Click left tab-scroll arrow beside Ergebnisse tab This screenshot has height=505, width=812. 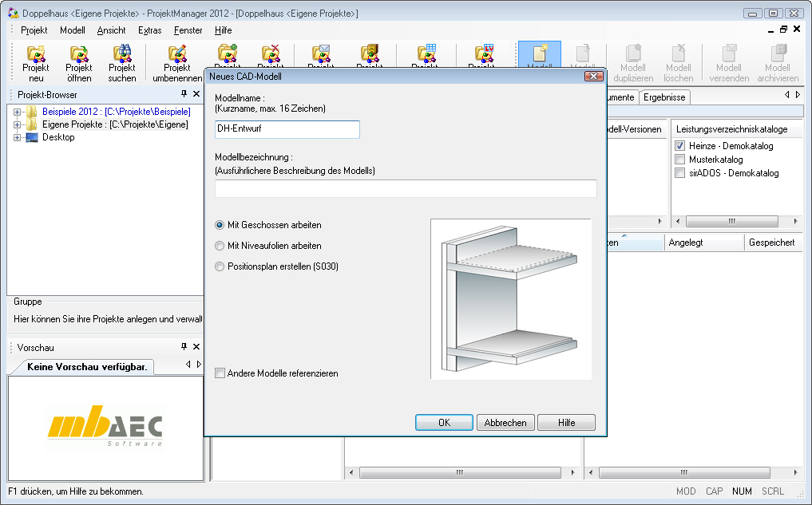[787, 95]
